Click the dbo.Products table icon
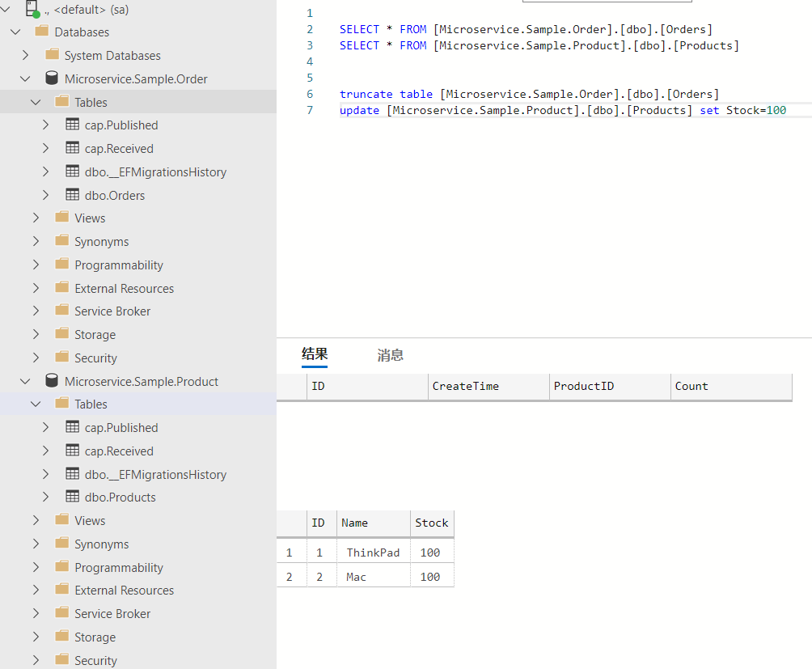812x669 pixels. pyautogui.click(x=72, y=497)
